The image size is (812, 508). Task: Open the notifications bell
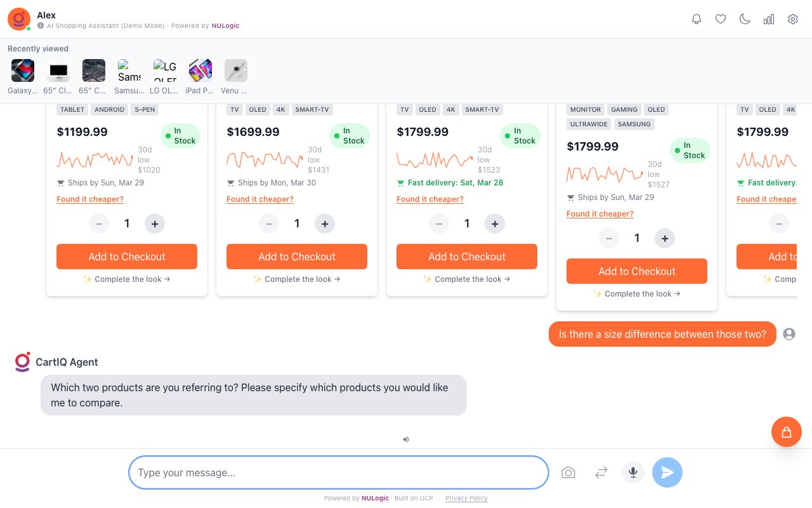tap(697, 19)
